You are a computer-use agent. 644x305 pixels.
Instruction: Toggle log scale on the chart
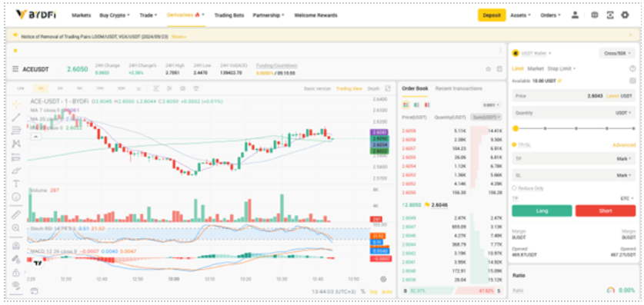click(x=373, y=291)
